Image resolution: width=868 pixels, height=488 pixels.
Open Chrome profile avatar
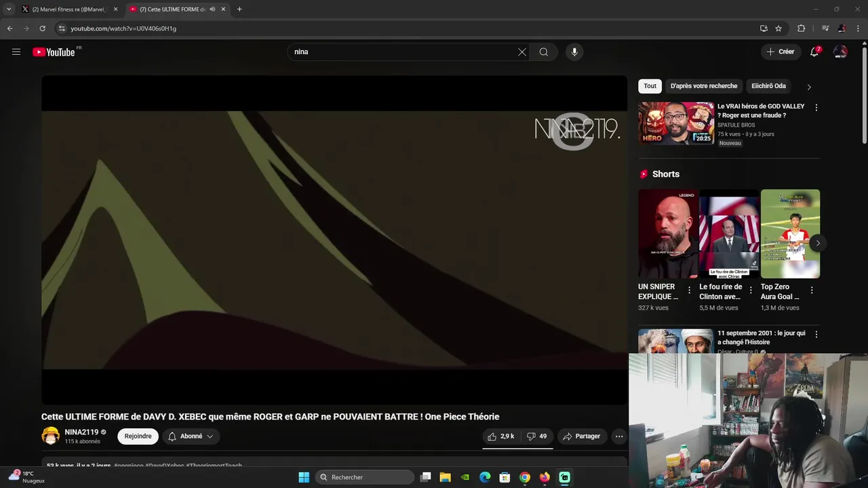(842, 28)
